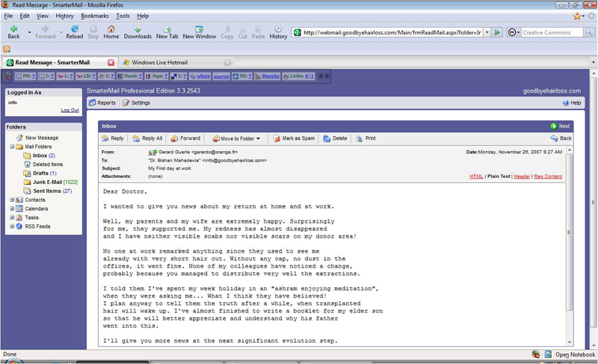Switch to HTML message view
This screenshot has height=364, width=598.
coord(476,176)
